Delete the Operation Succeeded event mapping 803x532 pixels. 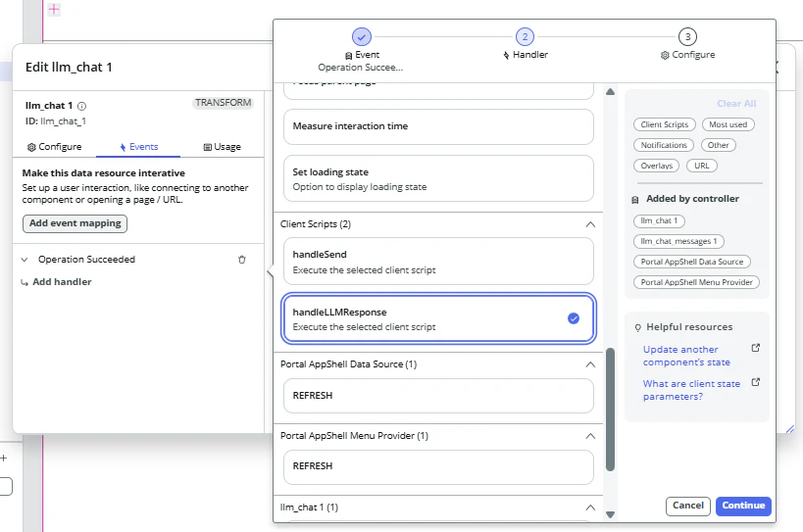(x=242, y=260)
